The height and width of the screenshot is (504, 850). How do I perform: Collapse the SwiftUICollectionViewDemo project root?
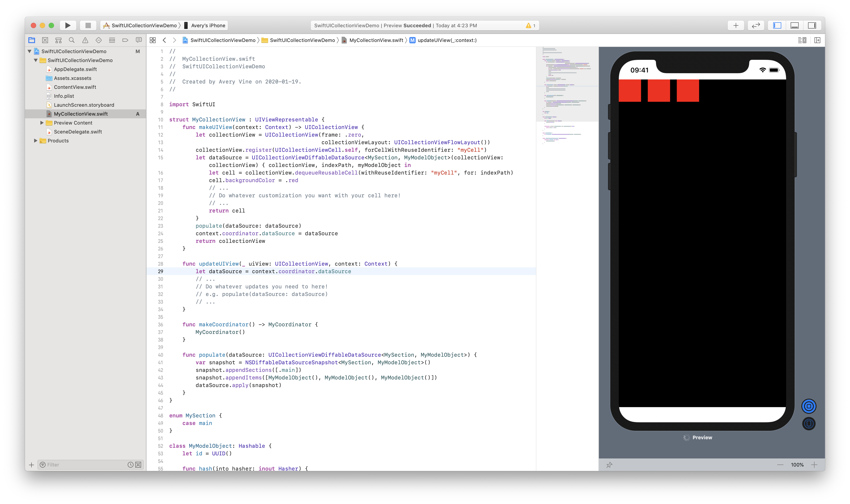pos(29,51)
